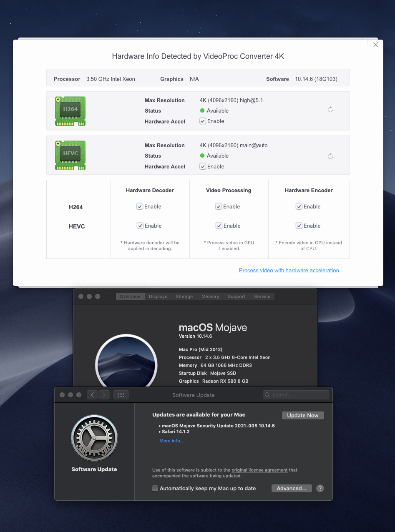The image size is (395, 532).
Task: Refresh HEVC hardware detection
Action: pos(330,156)
